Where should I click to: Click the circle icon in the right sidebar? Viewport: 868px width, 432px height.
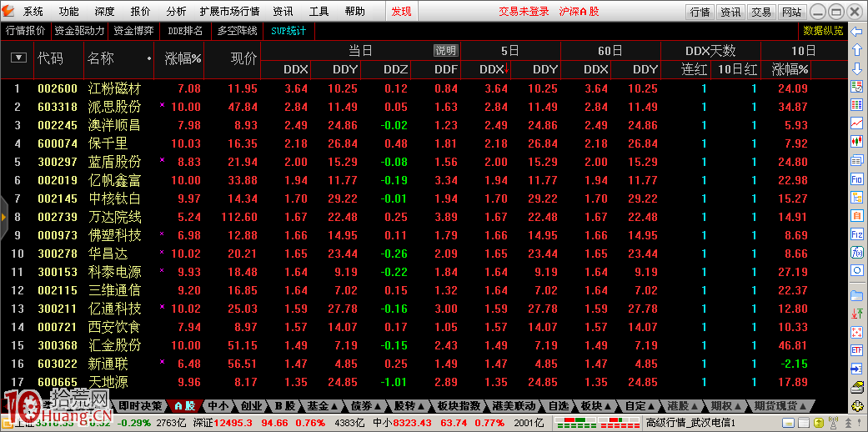(857, 270)
